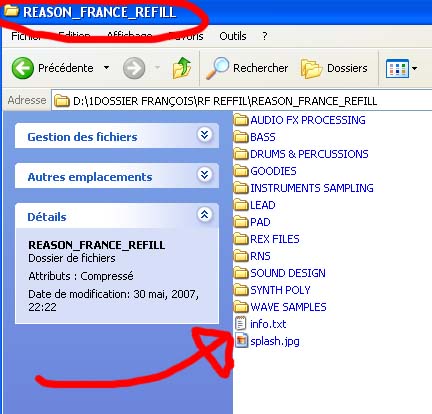432x414 pixels.
Task: Click the Dossiers button label
Action: click(x=347, y=68)
